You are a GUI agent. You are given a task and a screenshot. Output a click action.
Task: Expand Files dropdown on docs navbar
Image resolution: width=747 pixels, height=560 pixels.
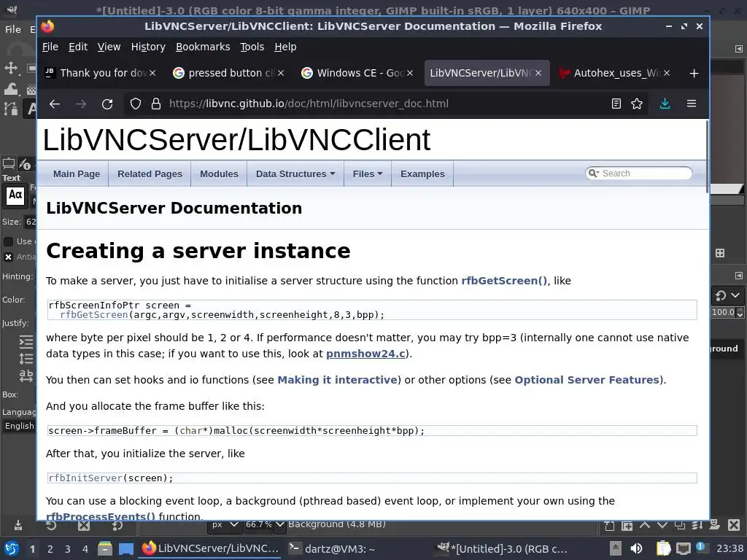(x=368, y=174)
